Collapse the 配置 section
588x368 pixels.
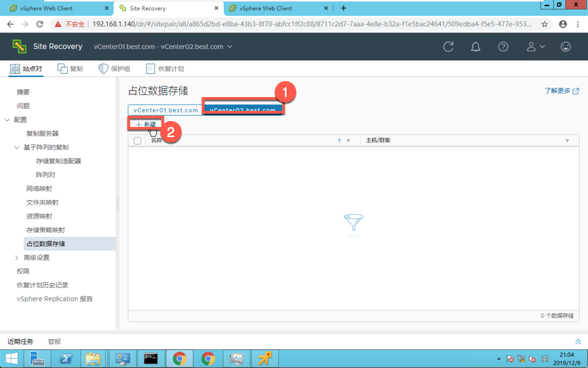point(7,120)
